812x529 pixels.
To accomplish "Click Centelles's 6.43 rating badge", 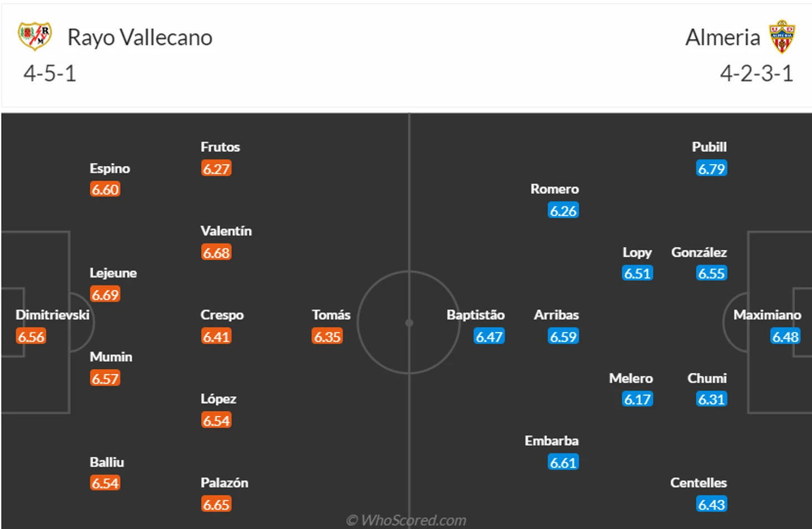I will coord(711,505).
